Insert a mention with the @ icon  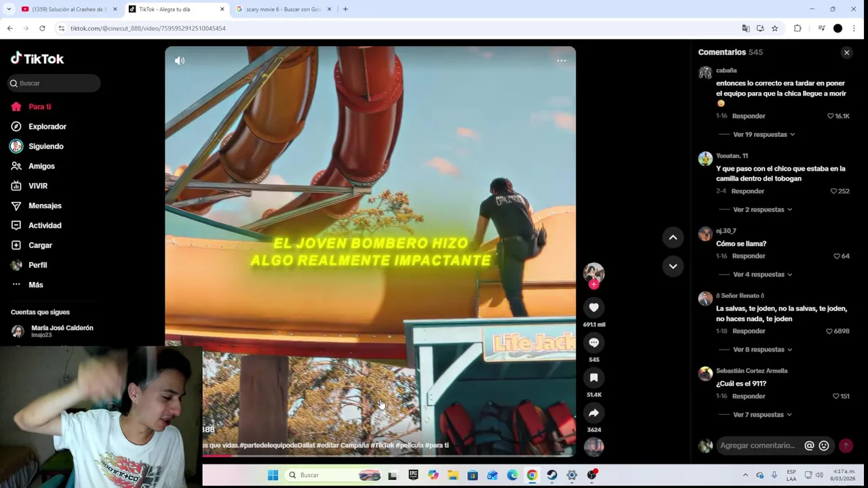click(x=809, y=445)
